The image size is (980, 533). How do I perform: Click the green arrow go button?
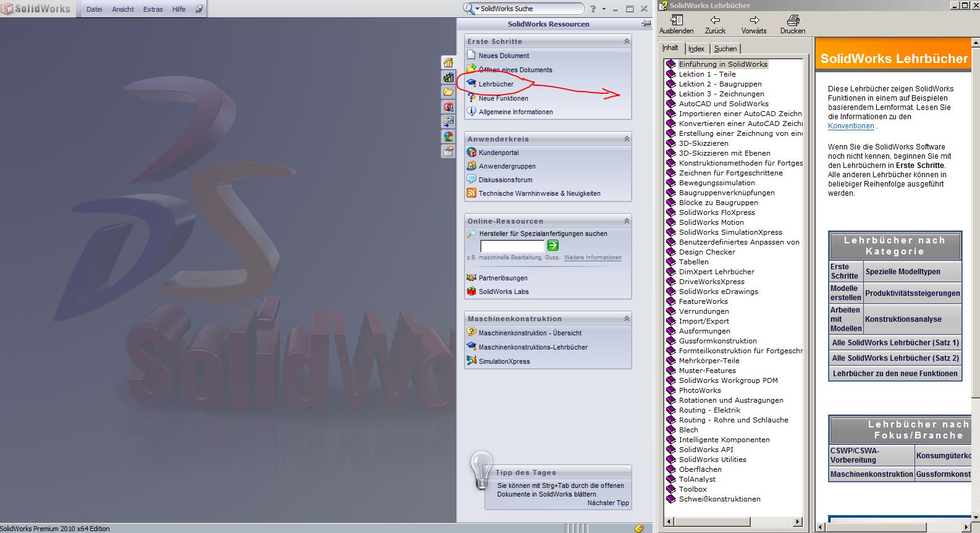tap(553, 245)
